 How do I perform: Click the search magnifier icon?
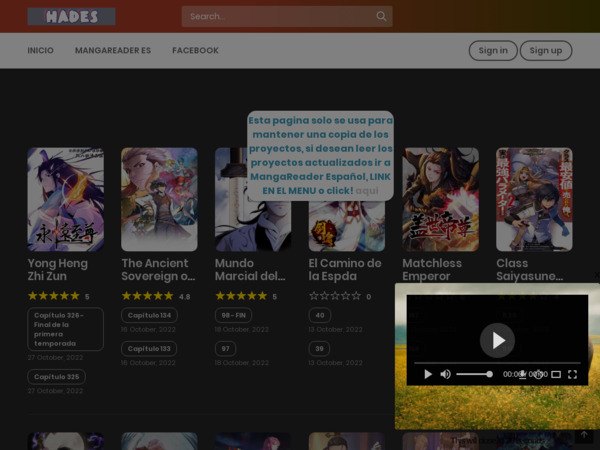point(381,16)
